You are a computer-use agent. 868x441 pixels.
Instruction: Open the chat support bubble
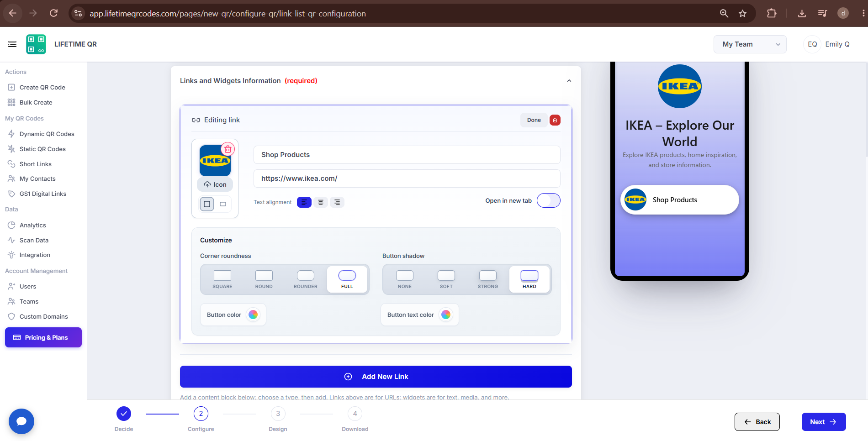(21, 421)
